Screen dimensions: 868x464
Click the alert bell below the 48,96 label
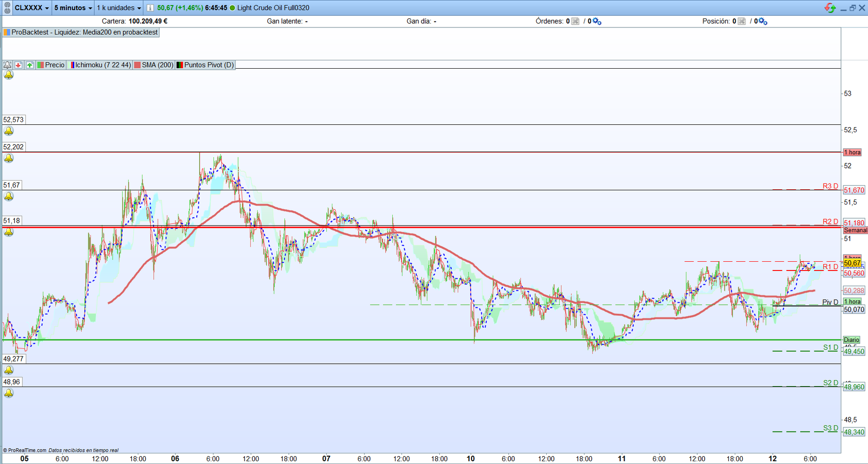point(9,393)
